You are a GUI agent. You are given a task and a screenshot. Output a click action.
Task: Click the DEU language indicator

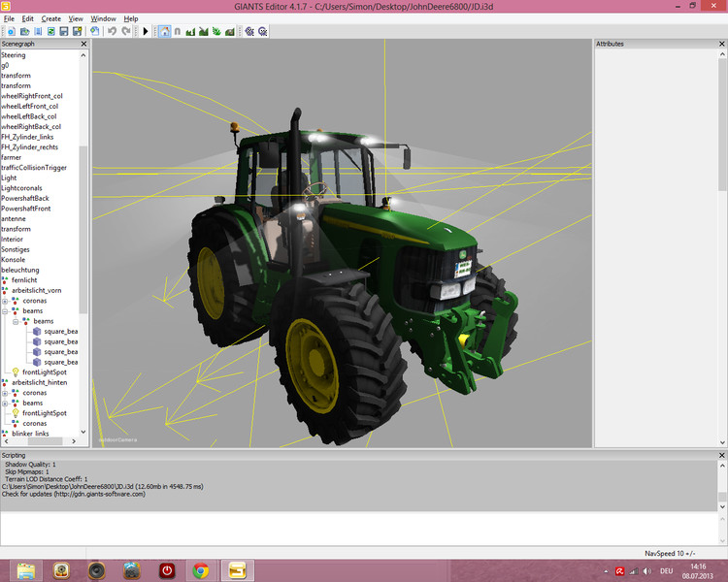coord(666,571)
